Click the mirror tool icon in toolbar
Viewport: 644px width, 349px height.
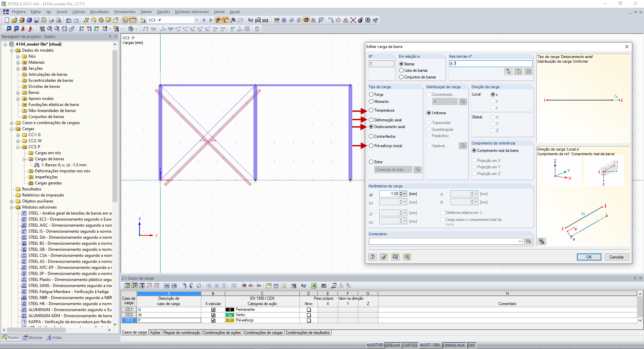click(346, 20)
